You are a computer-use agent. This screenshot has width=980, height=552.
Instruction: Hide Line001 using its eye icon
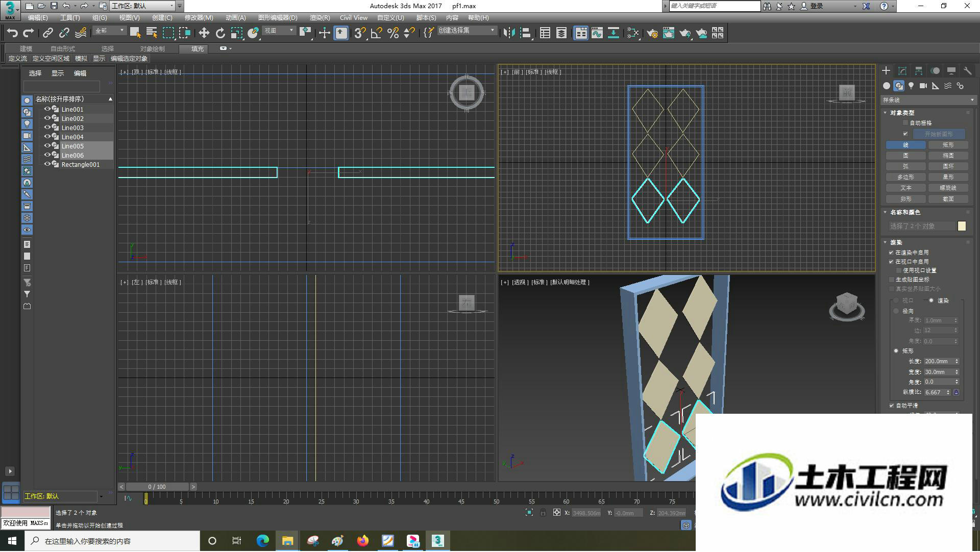pos(47,109)
